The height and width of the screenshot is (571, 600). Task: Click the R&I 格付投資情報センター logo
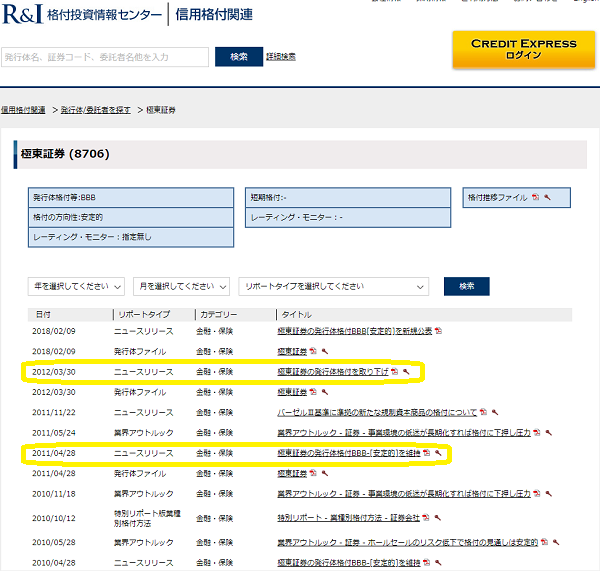82,14
